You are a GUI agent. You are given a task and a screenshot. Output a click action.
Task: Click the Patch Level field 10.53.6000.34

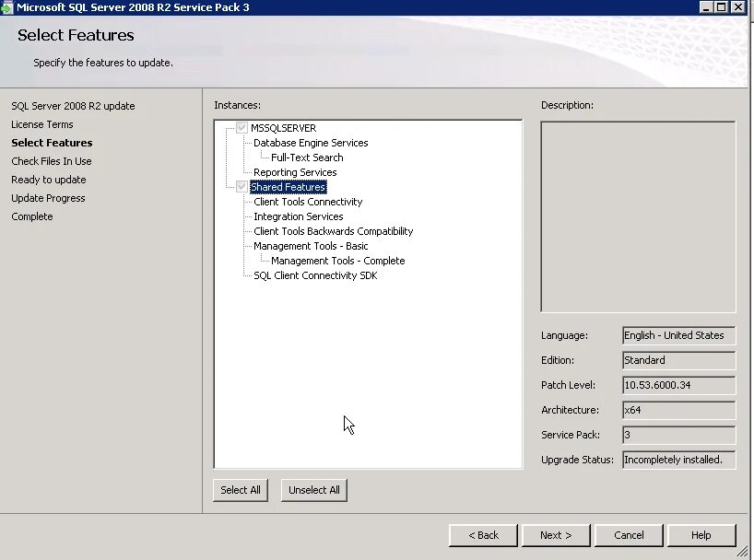click(678, 385)
